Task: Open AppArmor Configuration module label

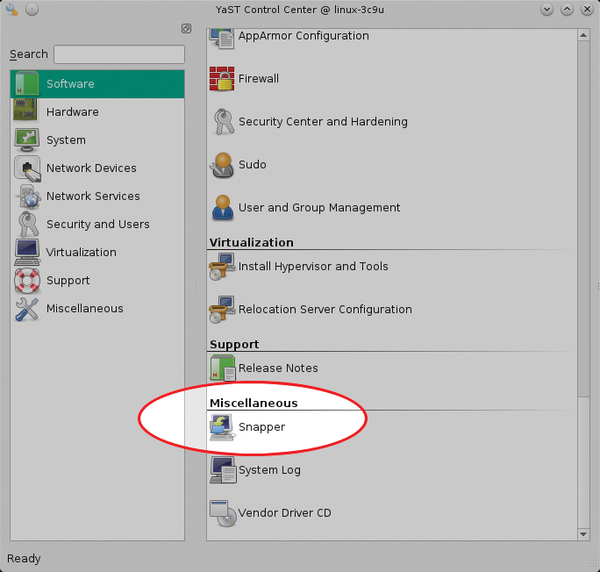Action: click(304, 36)
